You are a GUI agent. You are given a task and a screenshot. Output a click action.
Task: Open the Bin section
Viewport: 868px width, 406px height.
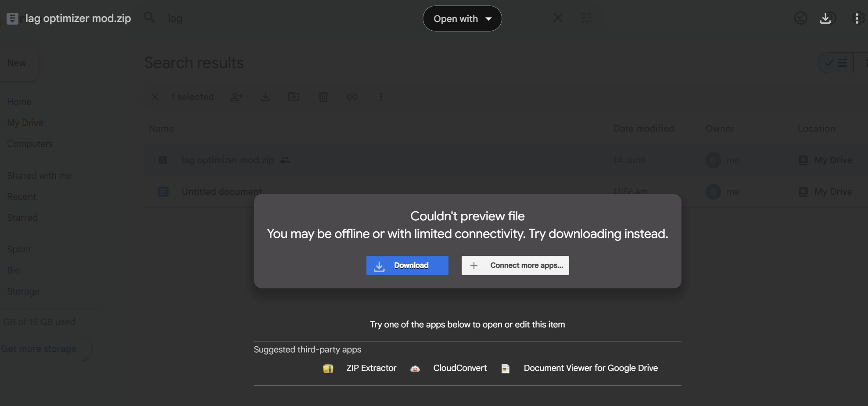click(14, 270)
